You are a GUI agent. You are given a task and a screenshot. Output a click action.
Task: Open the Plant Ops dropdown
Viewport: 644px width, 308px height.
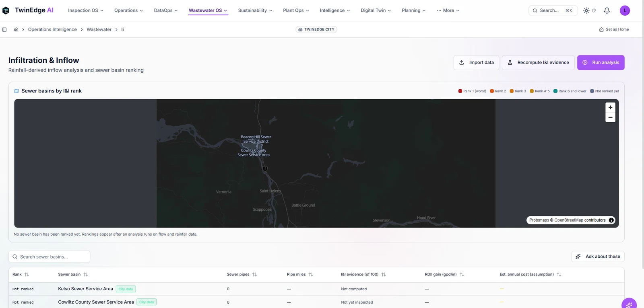[296, 10]
